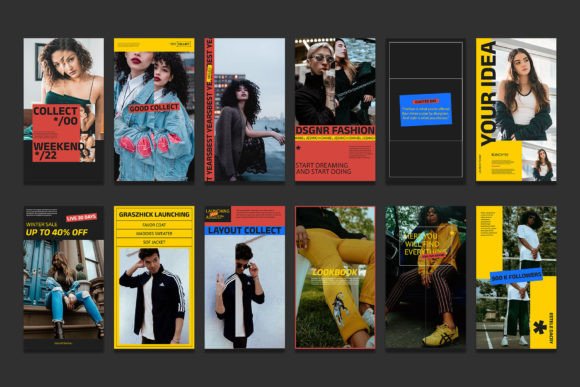The image size is (580, 387).
Task: Click the 'WEEKEND */22' text
Action: 58,150
